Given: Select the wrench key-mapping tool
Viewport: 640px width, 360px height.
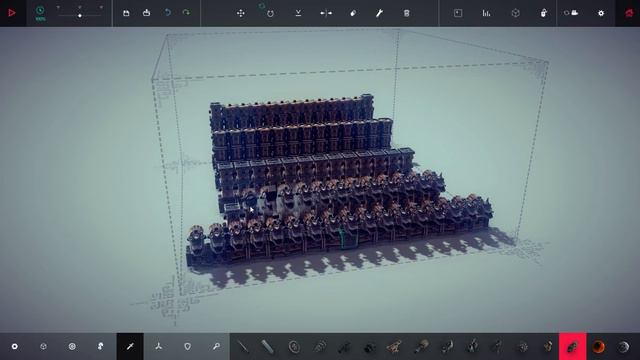Looking at the screenshot, I should click(379, 13).
